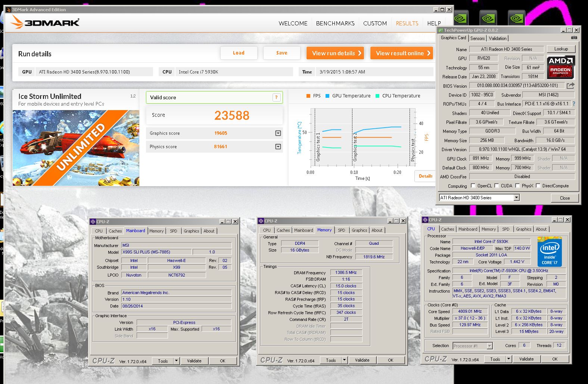Screen dimensions: 588x384
Task: Click the BIOS export icon in GPU-Z
Action: click(x=570, y=85)
